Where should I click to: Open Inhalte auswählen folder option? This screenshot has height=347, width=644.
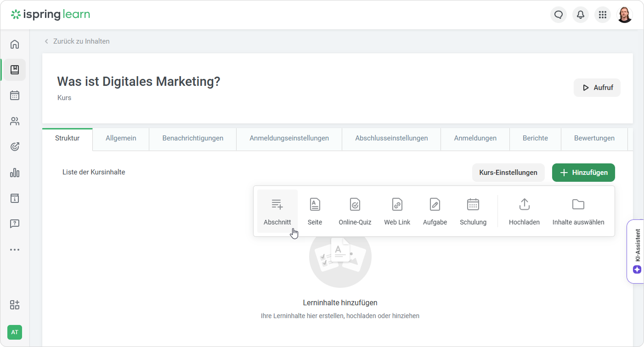coord(578,211)
